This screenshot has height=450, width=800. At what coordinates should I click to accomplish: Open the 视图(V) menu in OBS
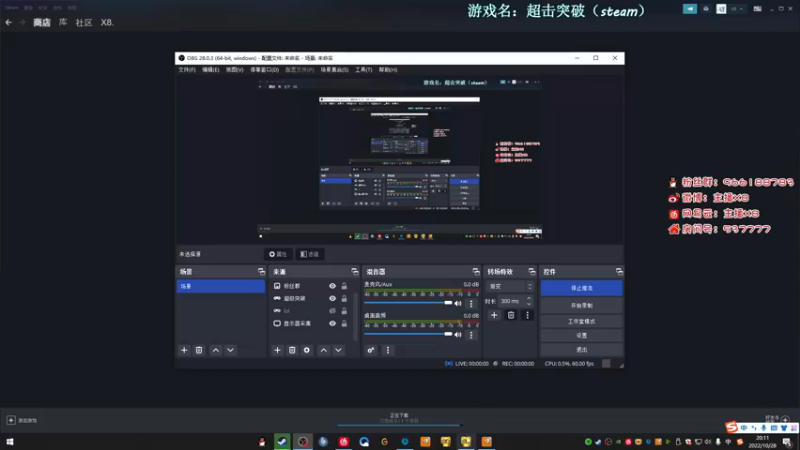(235, 70)
